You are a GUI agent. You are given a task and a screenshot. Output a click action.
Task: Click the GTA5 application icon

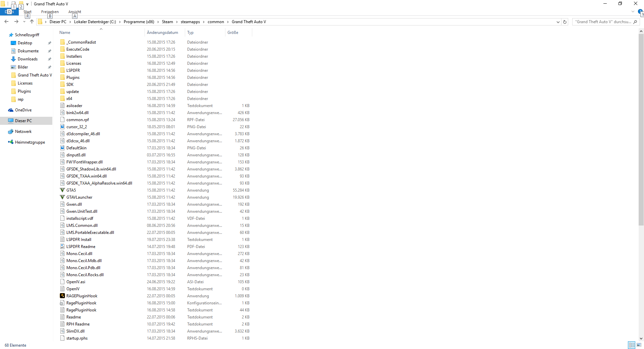(62, 190)
